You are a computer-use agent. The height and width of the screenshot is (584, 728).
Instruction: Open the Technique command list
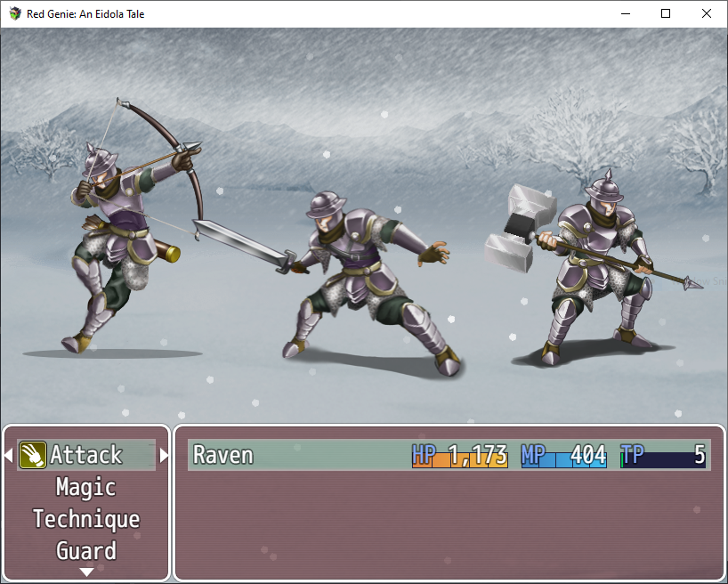86,519
